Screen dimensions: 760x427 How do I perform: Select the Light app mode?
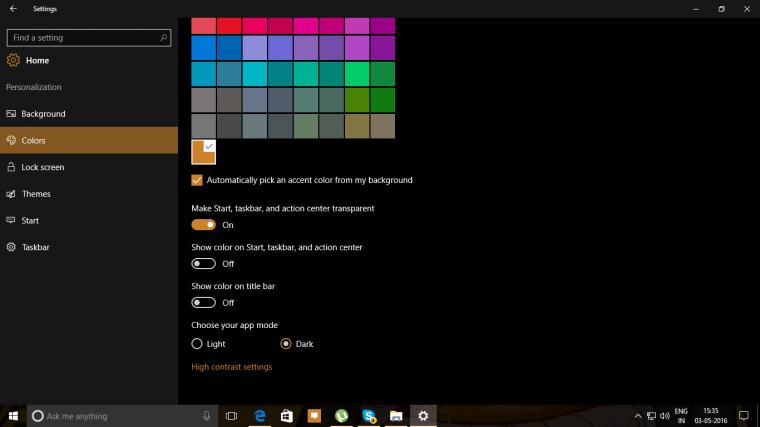click(x=197, y=344)
